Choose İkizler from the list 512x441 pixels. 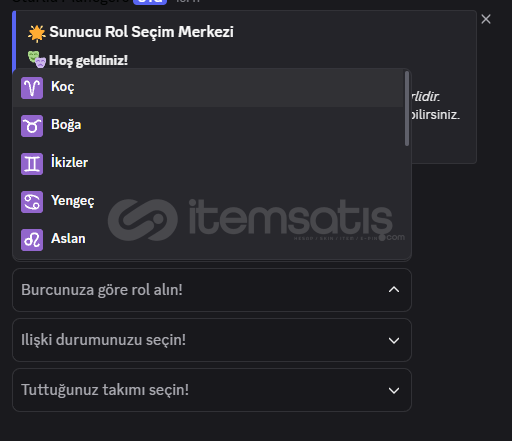coord(209,164)
